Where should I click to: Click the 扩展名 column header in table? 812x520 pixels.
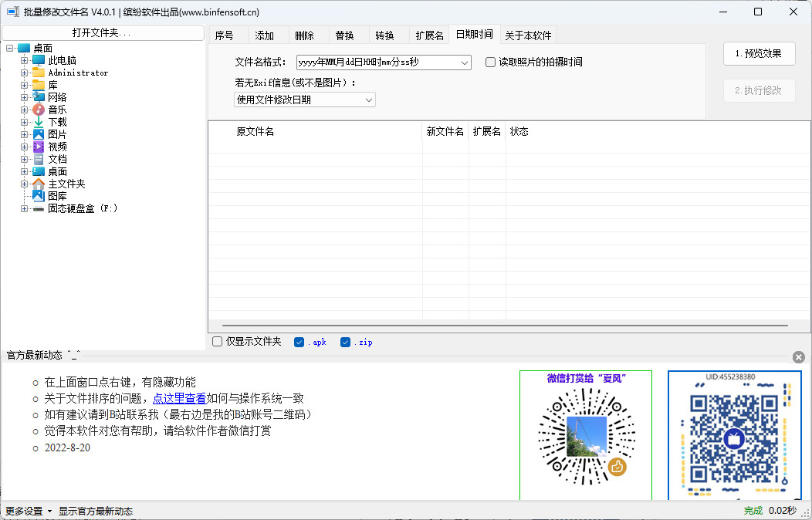tap(487, 131)
